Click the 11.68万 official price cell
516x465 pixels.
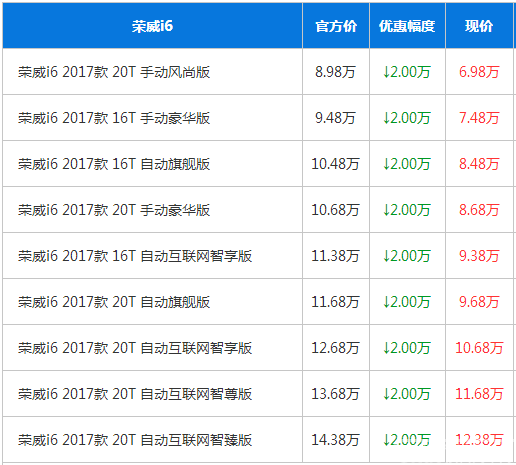click(336, 302)
